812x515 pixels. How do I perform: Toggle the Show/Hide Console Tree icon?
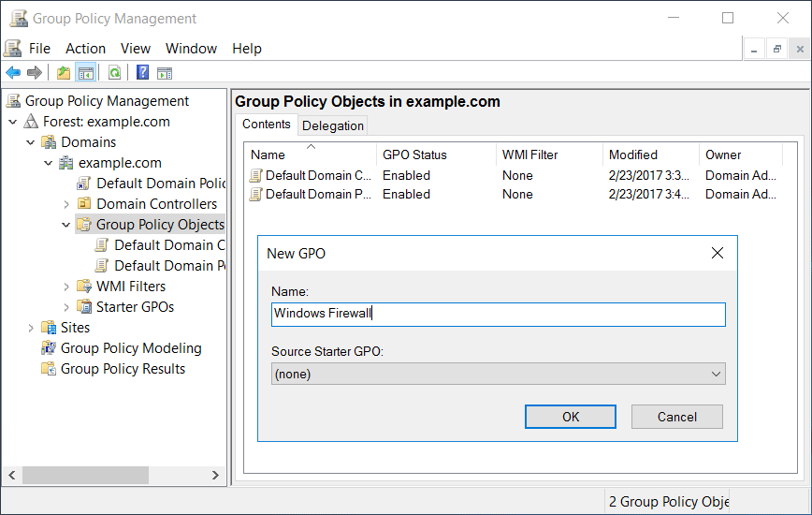pos(86,72)
